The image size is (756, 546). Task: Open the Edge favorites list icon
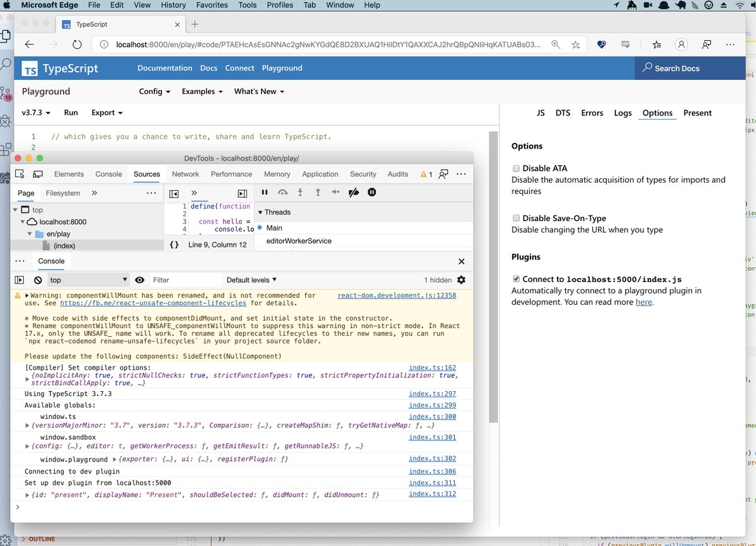tap(656, 45)
